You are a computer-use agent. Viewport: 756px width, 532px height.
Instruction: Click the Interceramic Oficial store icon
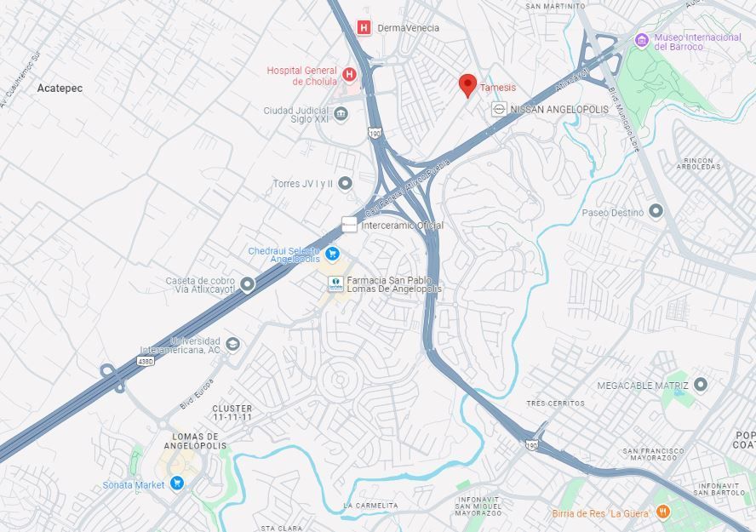(350, 225)
